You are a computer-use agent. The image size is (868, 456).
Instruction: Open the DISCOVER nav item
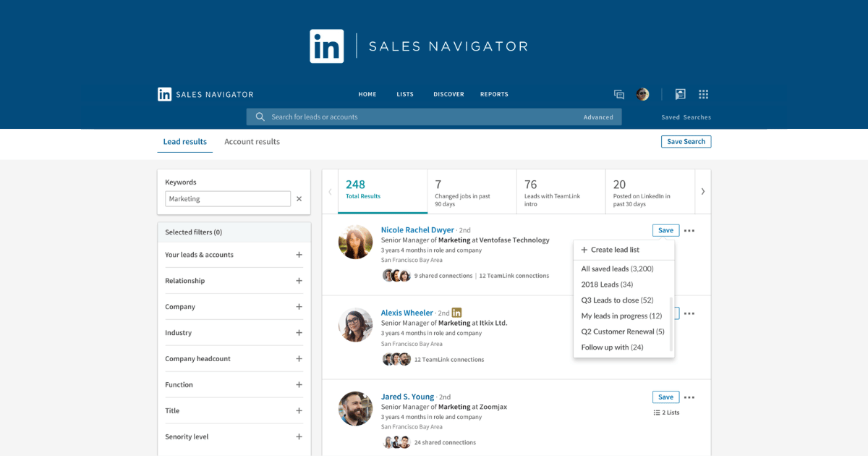click(x=448, y=94)
